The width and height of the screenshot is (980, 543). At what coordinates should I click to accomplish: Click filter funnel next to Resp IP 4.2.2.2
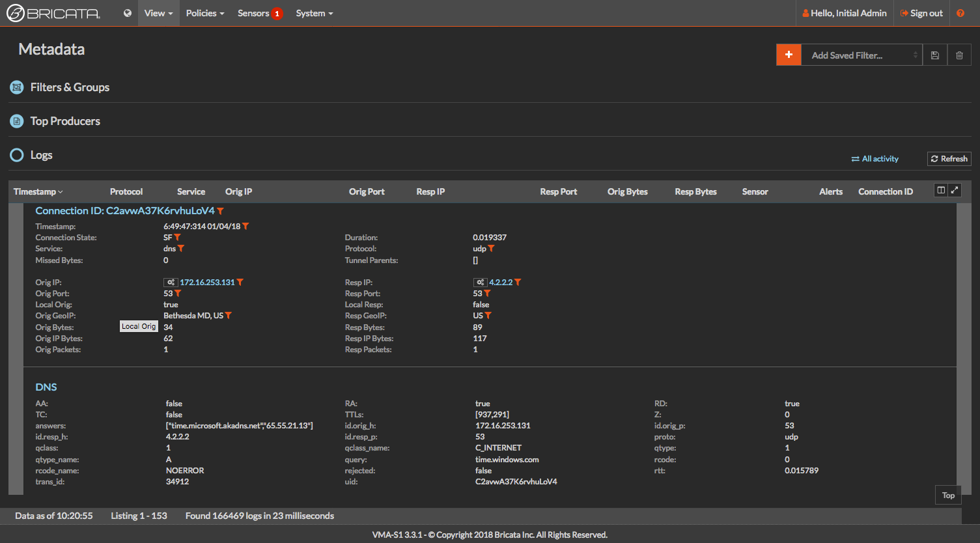518,283
